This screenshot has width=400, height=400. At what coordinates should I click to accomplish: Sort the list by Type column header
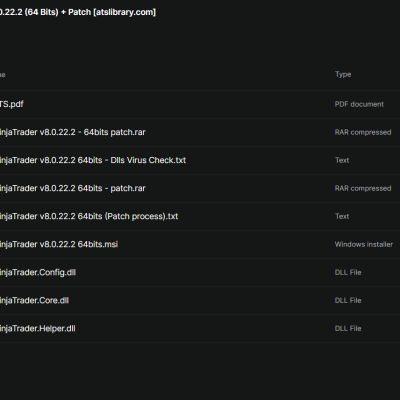[343, 74]
